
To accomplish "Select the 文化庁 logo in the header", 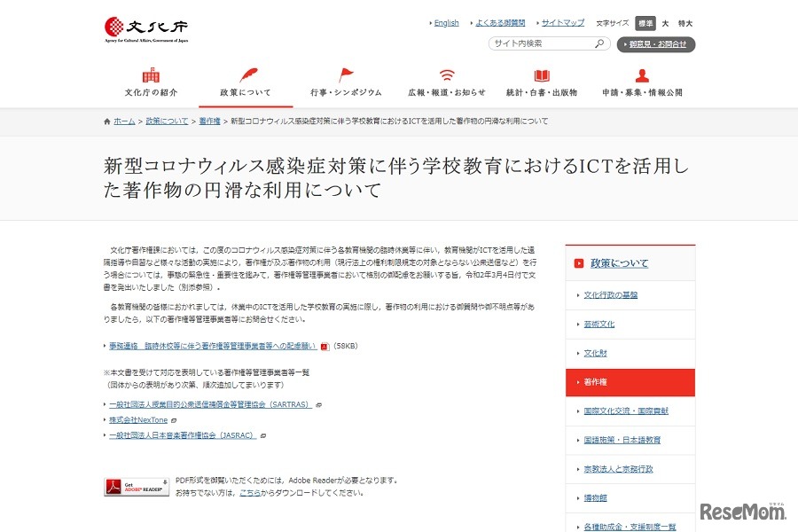I will coord(146,27).
